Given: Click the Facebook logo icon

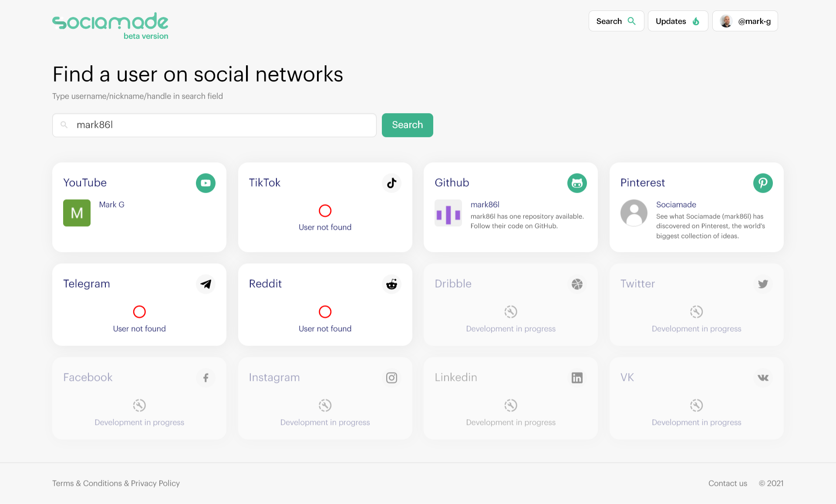Looking at the screenshot, I should point(206,378).
